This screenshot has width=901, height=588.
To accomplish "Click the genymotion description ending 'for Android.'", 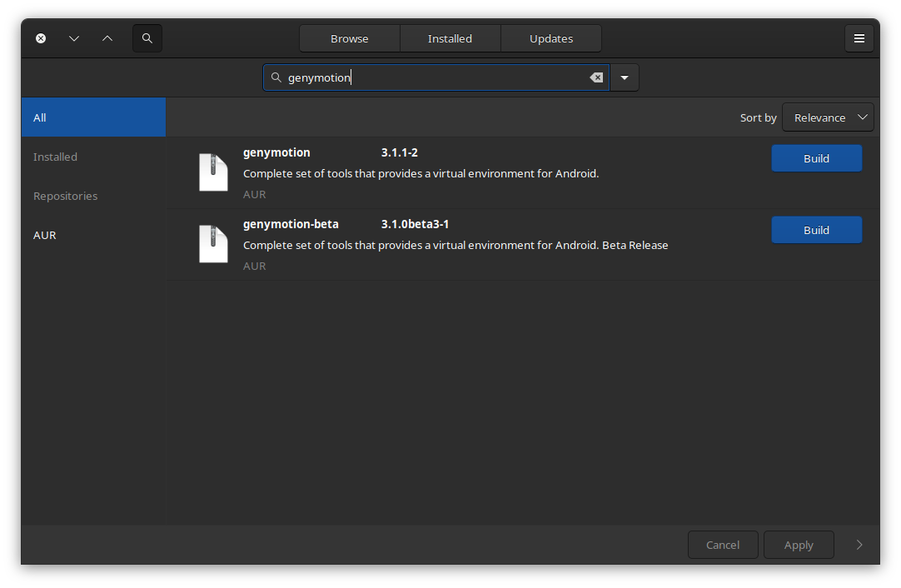I will 421,173.
